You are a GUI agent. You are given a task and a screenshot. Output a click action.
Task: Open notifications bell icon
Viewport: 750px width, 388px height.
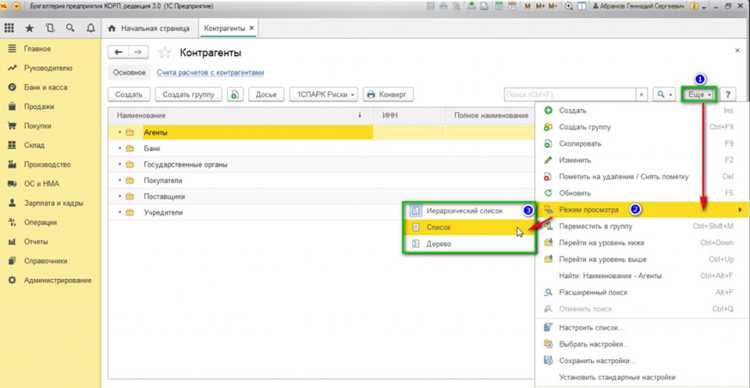[x=91, y=28]
